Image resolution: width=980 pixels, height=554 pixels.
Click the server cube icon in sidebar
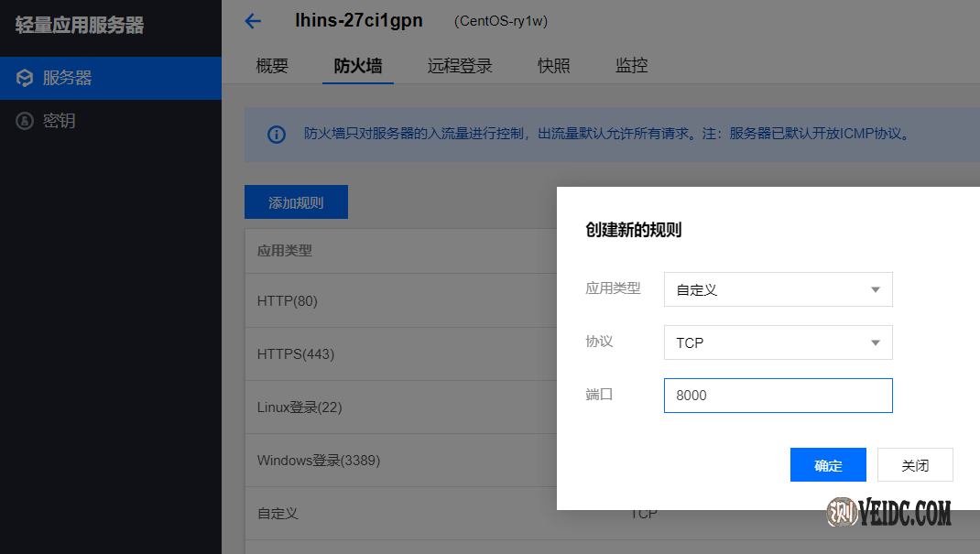(x=25, y=78)
